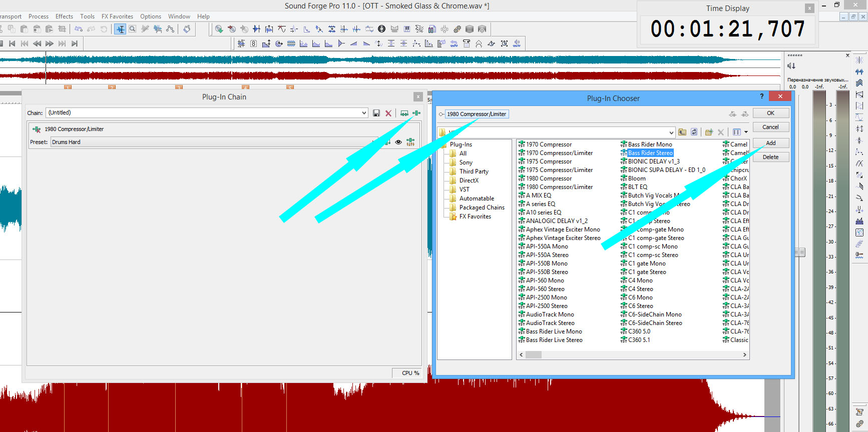Open the Options menu

(x=151, y=16)
